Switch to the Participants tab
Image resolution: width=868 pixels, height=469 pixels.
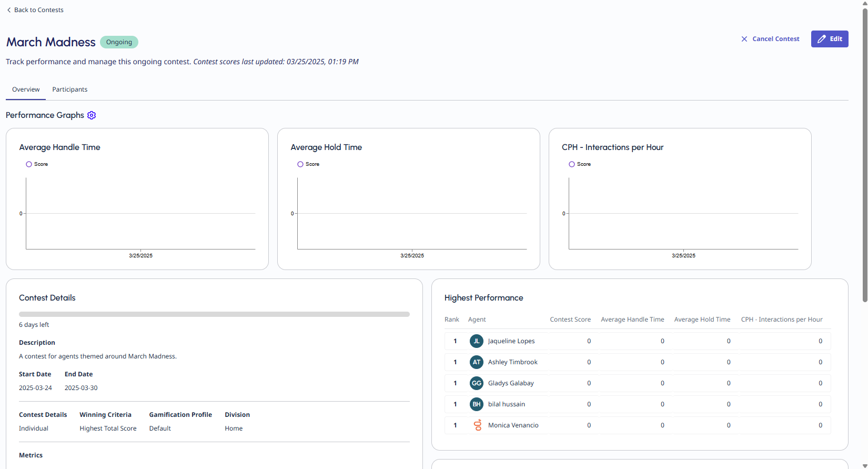[x=69, y=89]
